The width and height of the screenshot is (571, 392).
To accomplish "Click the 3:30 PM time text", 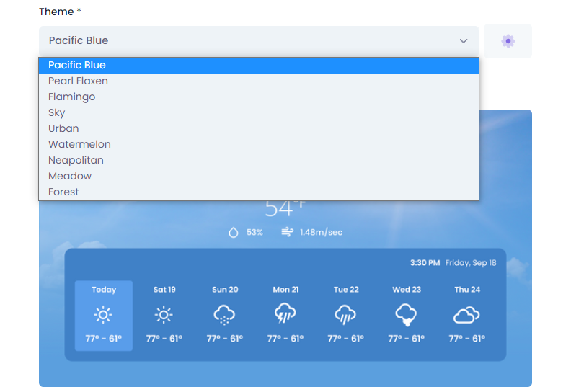I will tap(425, 263).
